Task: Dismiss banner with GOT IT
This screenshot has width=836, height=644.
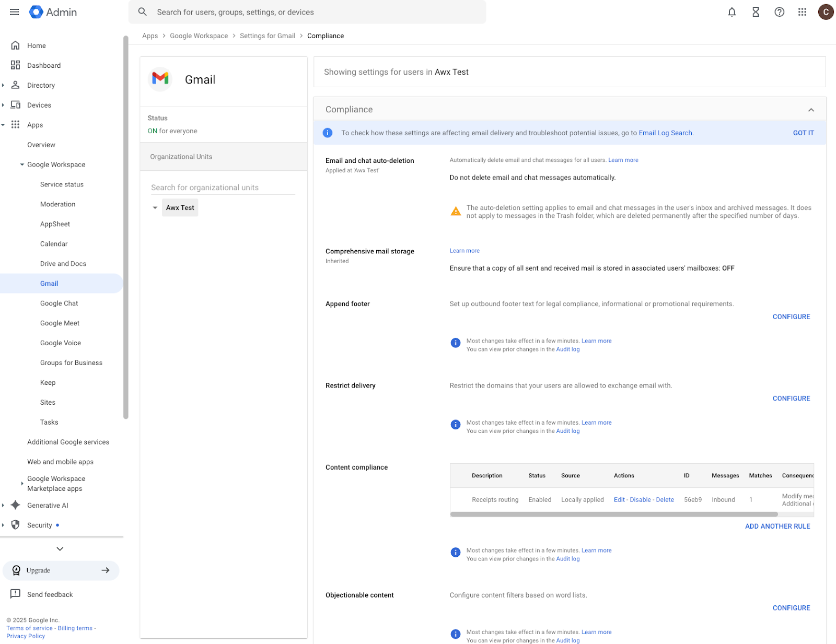Action: [x=803, y=133]
